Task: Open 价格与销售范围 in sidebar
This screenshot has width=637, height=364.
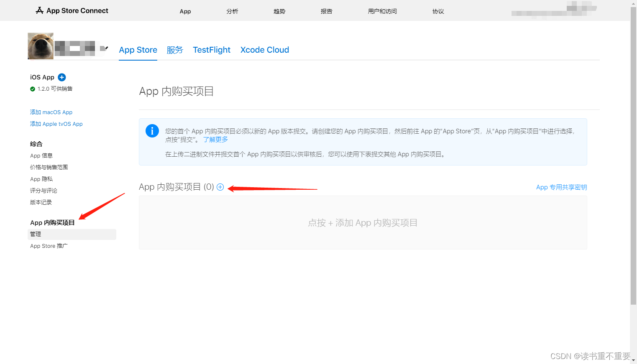Action: 49,167
